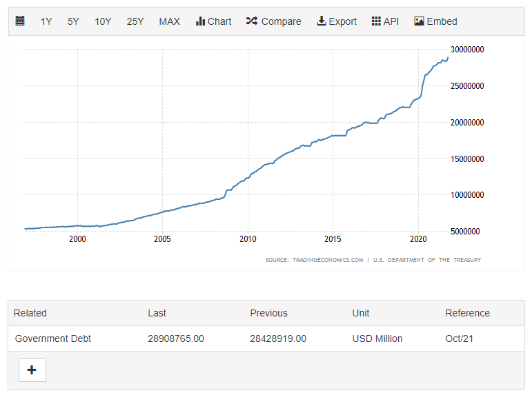Image resolution: width=532 pixels, height=395 pixels.
Task: Open the Export option label
Action: (x=342, y=21)
